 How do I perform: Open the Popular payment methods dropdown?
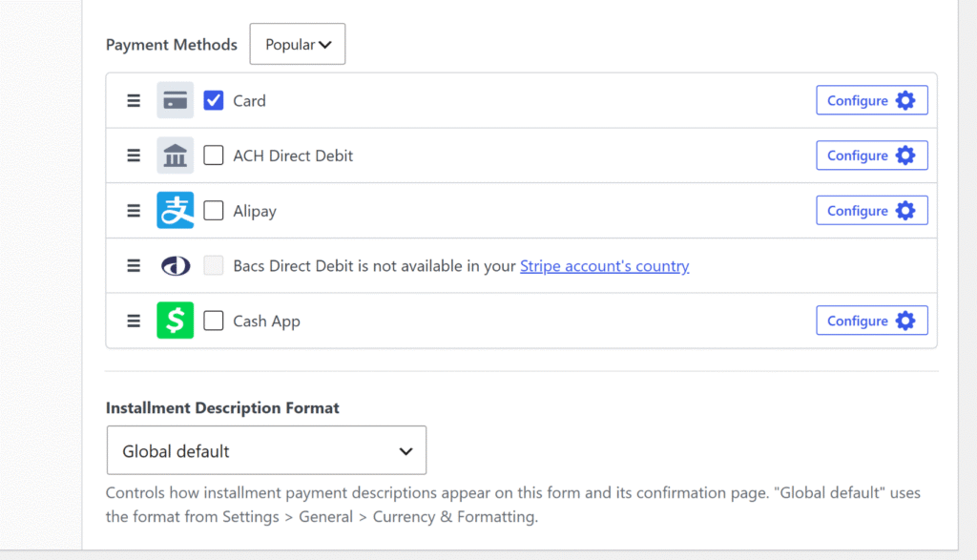point(298,44)
